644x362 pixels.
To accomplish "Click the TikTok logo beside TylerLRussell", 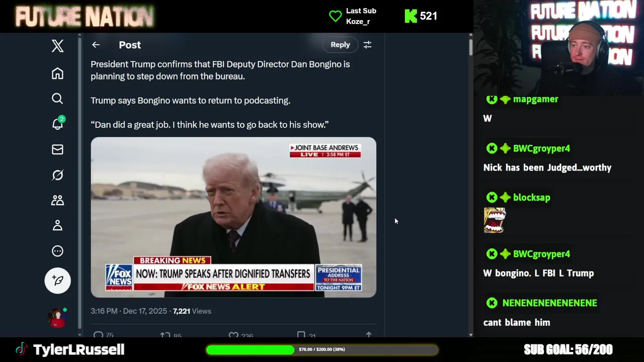I will pyautogui.click(x=21, y=349).
